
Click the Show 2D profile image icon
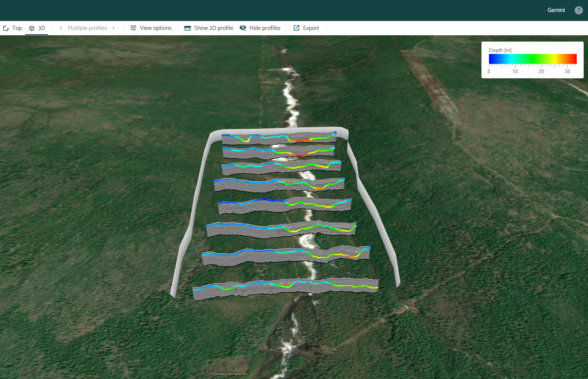click(x=187, y=28)
